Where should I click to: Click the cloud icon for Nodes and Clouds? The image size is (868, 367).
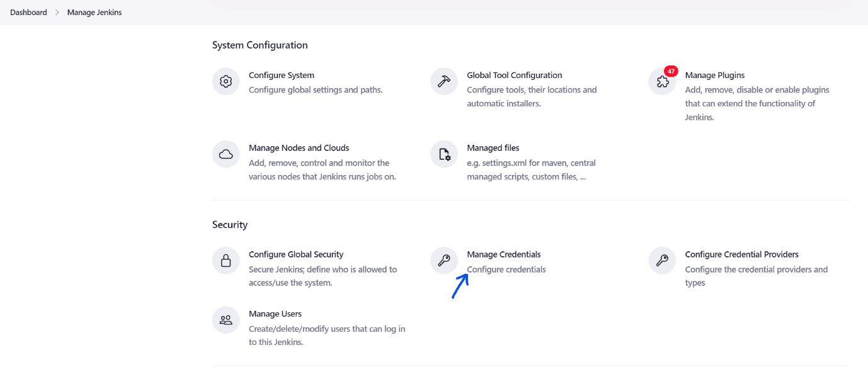[226, 154]
